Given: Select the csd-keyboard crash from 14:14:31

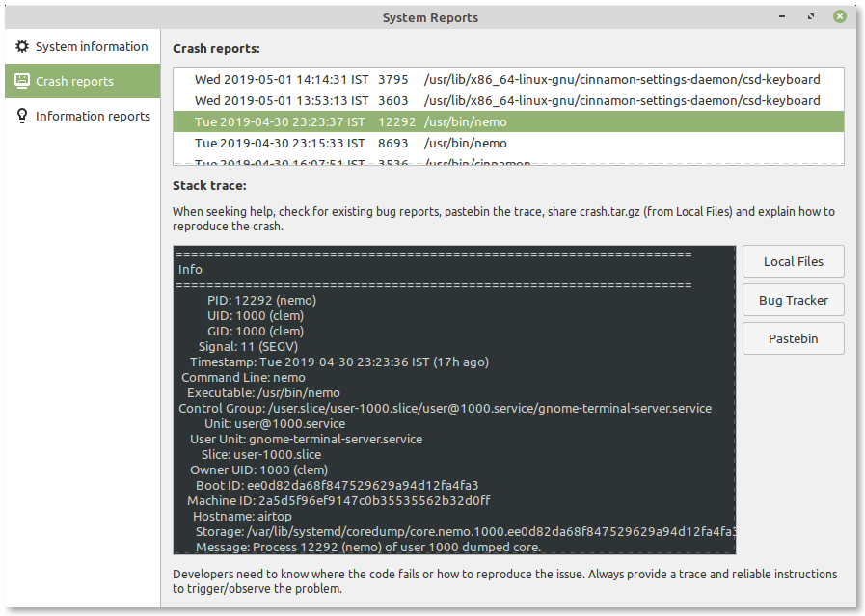Looking at the screenshot, I should [434, 79].
